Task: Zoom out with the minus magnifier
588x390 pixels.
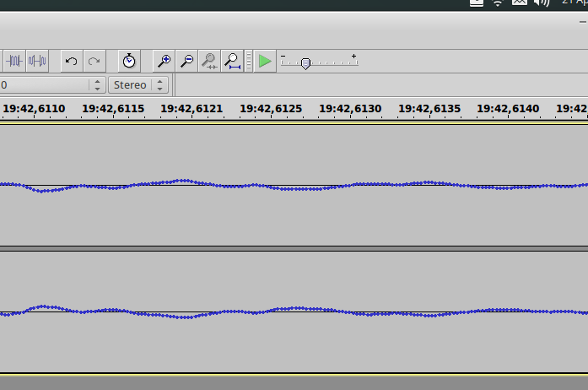Action: click(x=187, y=61)
